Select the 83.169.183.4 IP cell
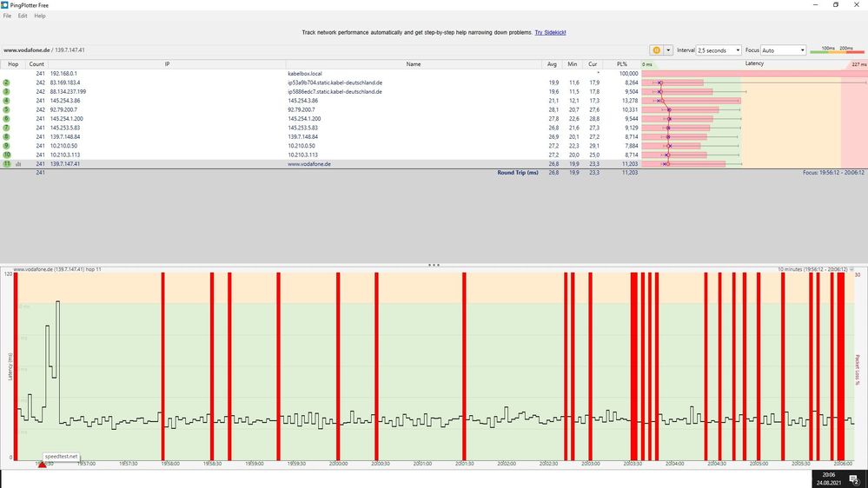 65,82
